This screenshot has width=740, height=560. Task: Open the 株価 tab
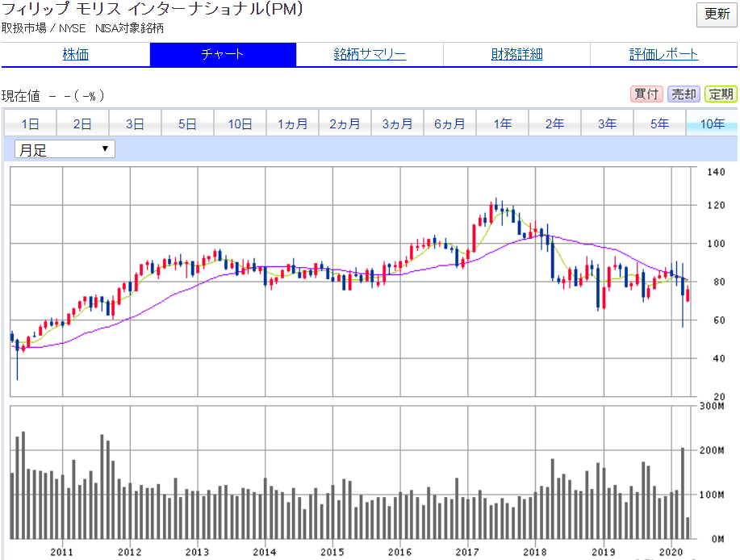click(x=76, y=54)
